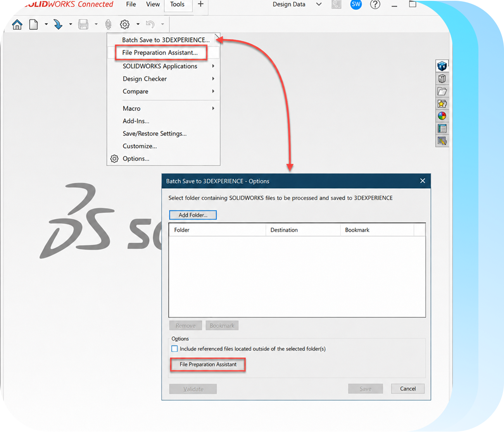The height and width of the screenshot is (432, 504).
Task: Close the Batch Save options dialog
Action: tap(423, 181)
